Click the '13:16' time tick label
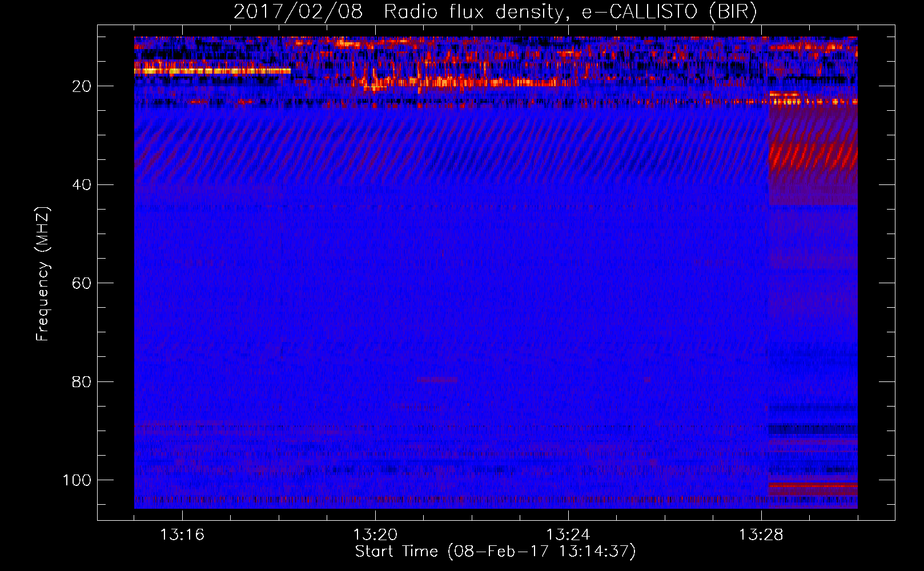Screen dimensions: 924x571 coord(182,535)
